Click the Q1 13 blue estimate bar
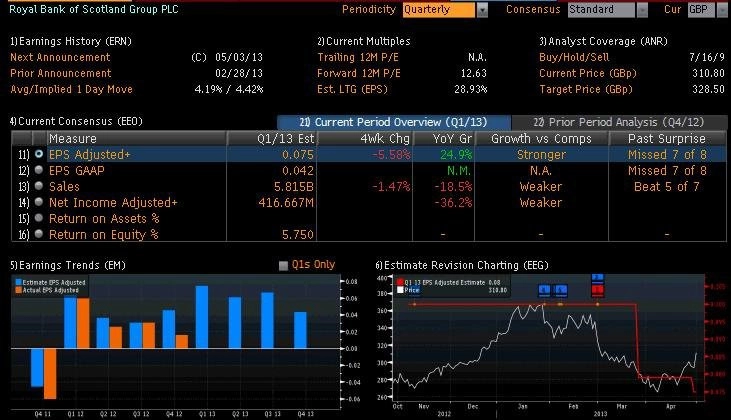The image size is (731, 420). point(202,317)
